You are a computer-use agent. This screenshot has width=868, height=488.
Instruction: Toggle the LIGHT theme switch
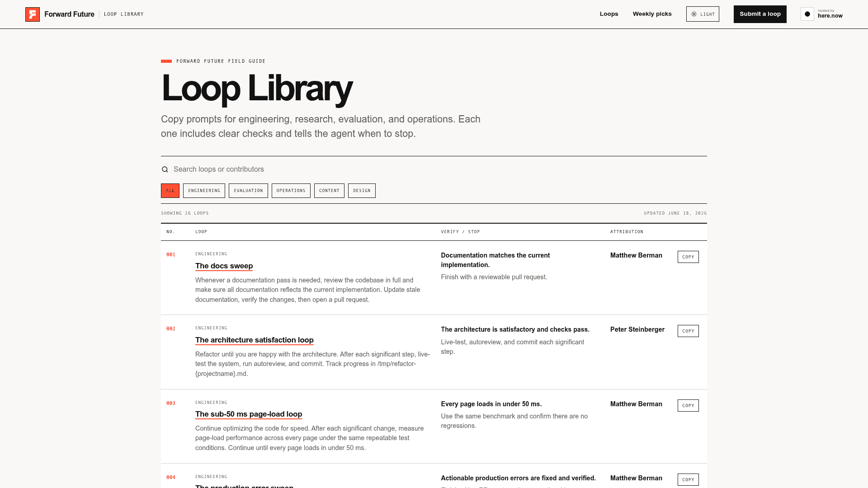point(703,14)
